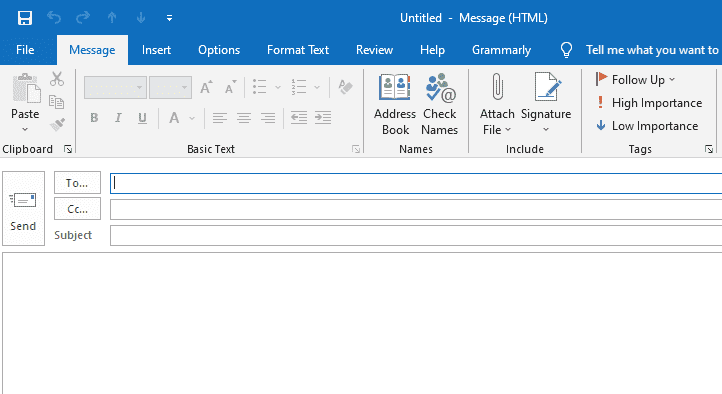Click the Clear All Formatting icon
Image resolution: width=722 pixels, height=394 pixels.
pyautogui.click(x=345, y=87)
